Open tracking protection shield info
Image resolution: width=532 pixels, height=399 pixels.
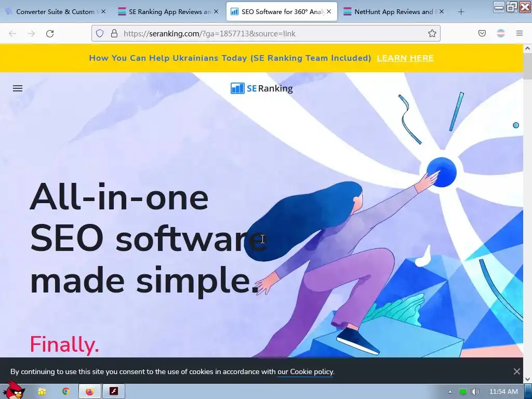pos(99,33)
